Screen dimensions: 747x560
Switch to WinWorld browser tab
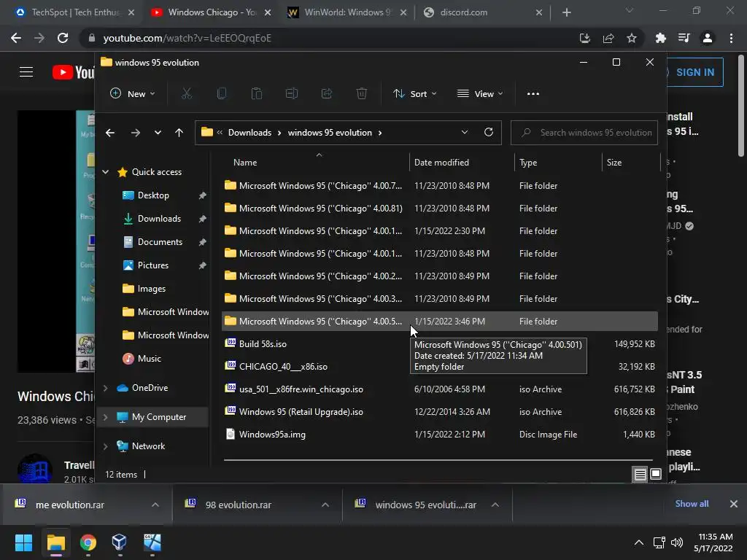click(x=347, y=12)
